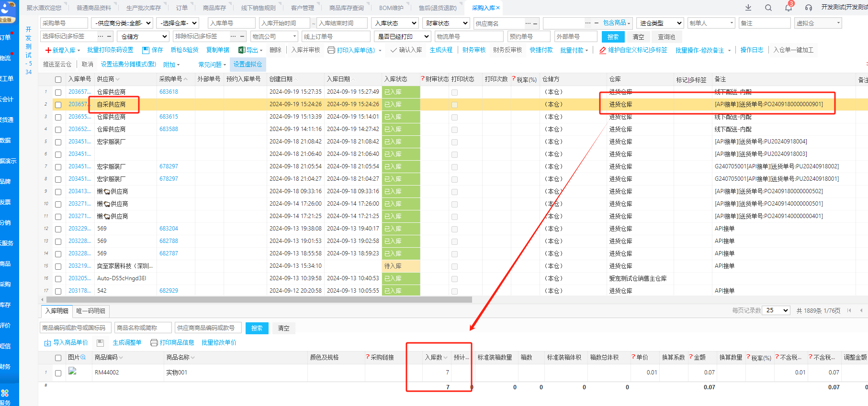
Task: Switch to the 售后(退货退款) tab
Action: click(438, 8)
